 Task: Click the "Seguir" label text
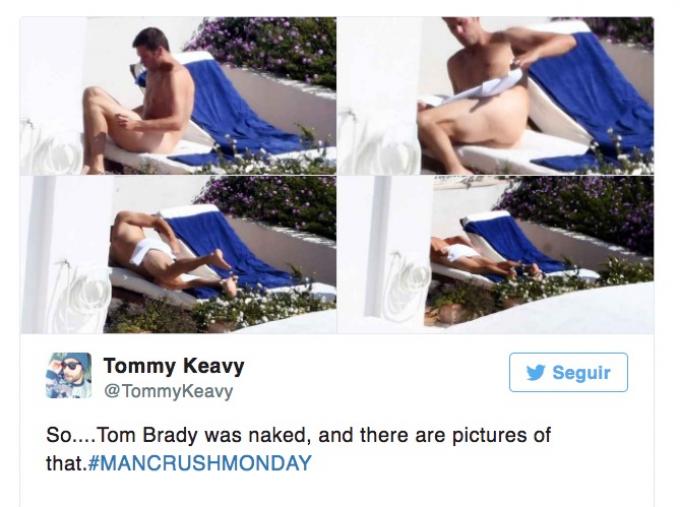click(x=582, y=373)
